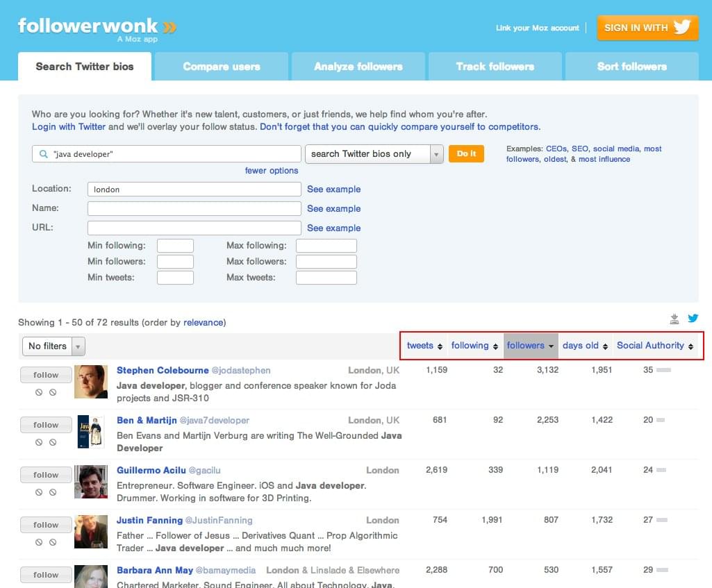
Task: Click the followerwonk logo
Action: [x=97, y=28]
